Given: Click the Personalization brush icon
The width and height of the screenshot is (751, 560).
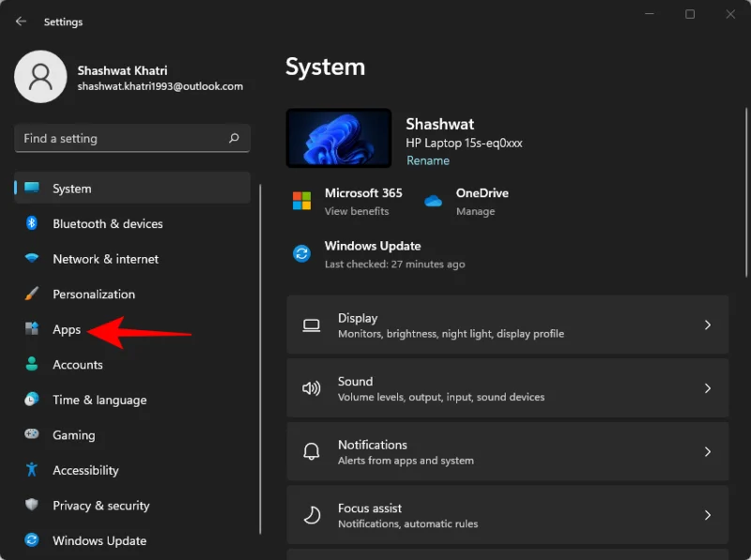Looking at the screenshot, I should [30, 294].
